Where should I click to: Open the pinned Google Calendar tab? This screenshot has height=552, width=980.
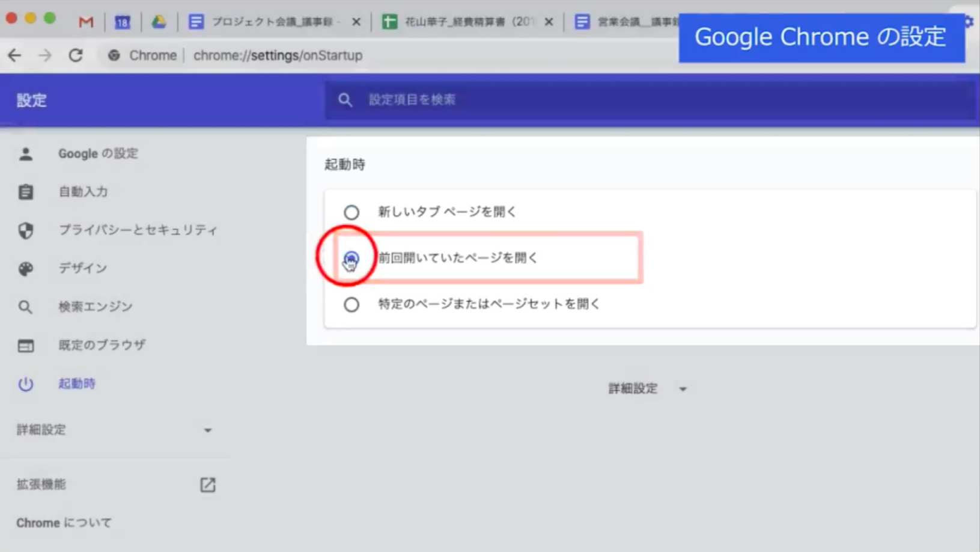pyautogui.click(x=123, y=22)
